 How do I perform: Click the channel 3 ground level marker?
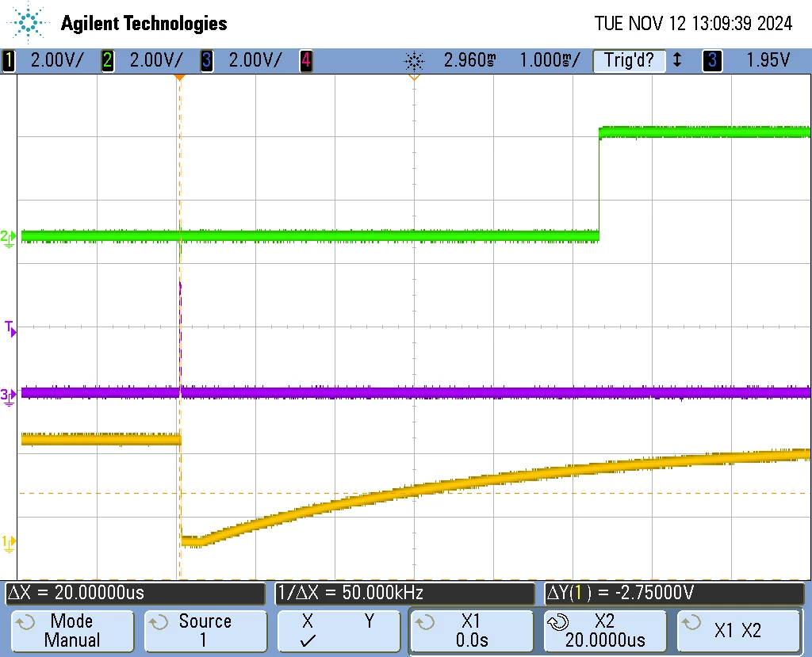(x=8, y=396)
